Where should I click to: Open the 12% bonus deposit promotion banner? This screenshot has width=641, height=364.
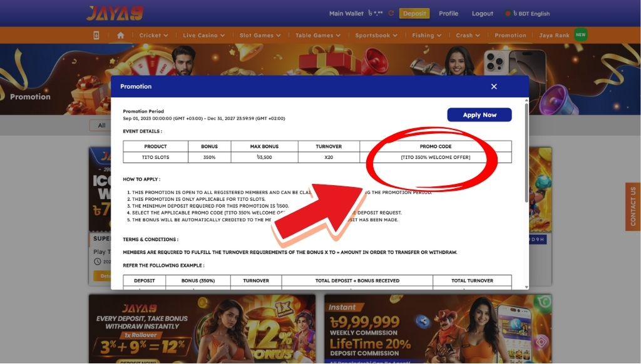(202, 329)
